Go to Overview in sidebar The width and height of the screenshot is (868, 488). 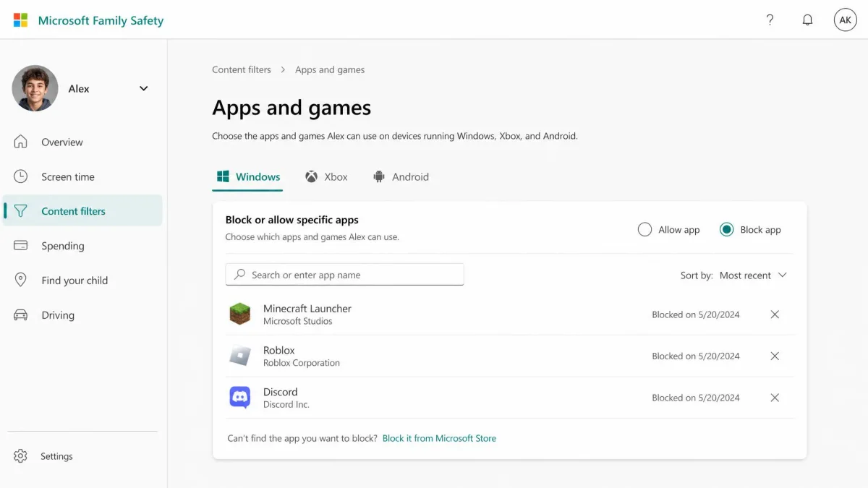point(62,142)
